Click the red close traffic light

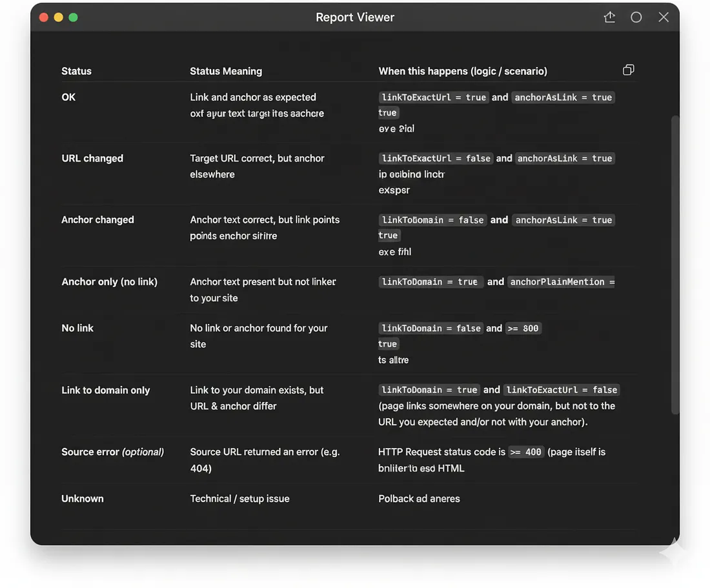(x=44, y=17)
